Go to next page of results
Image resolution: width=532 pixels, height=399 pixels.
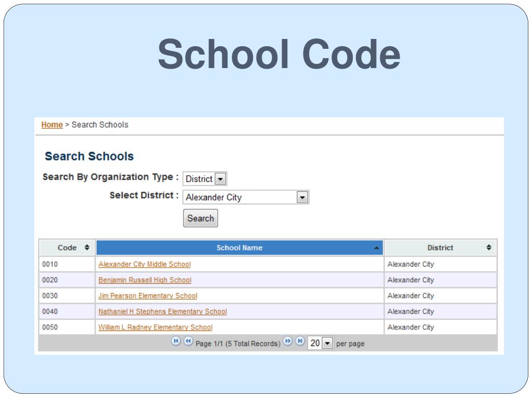[288, 341]
